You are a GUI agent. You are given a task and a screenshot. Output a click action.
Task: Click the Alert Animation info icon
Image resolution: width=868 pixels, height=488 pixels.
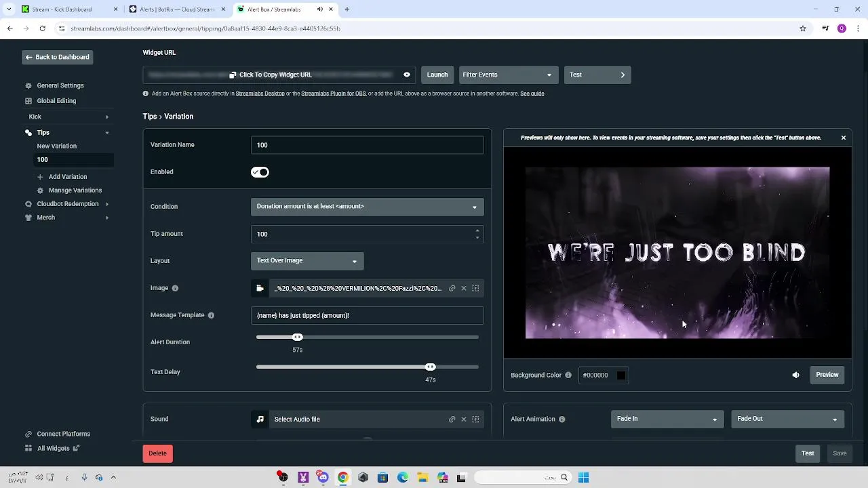tap(562, 420)
